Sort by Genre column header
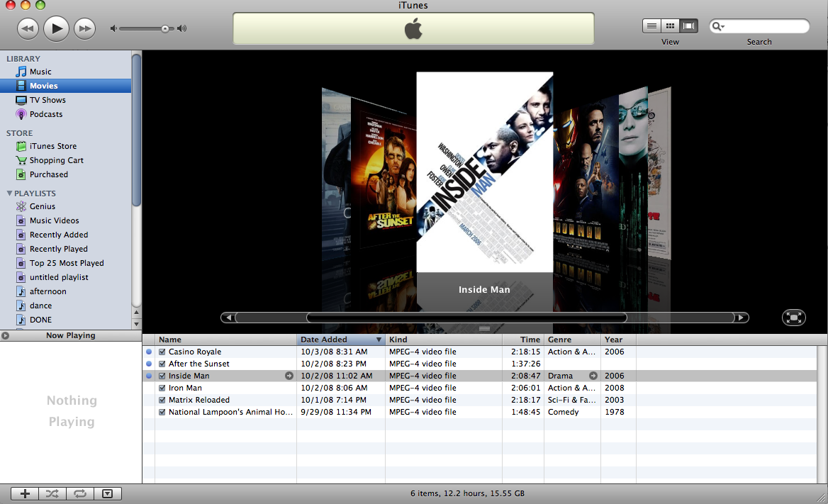This screenshot has height=504, width=828. pyautogui.click(x=572, y=340)
